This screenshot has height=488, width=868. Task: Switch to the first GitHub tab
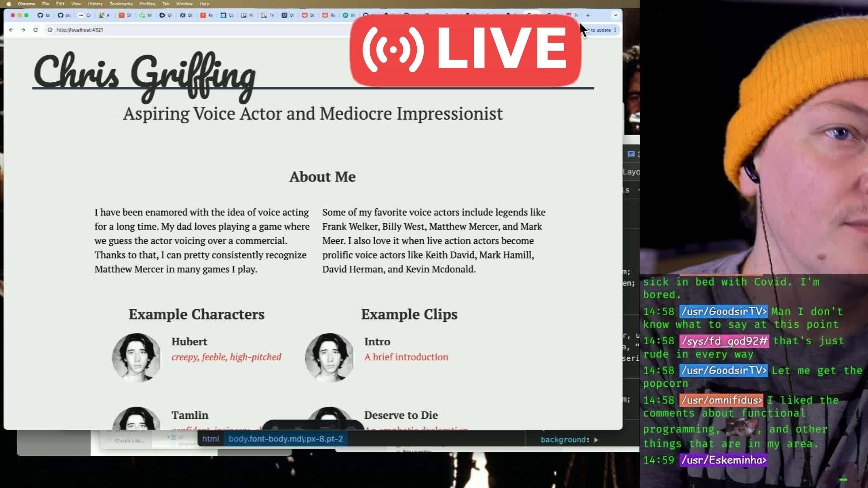click(43, 15)
